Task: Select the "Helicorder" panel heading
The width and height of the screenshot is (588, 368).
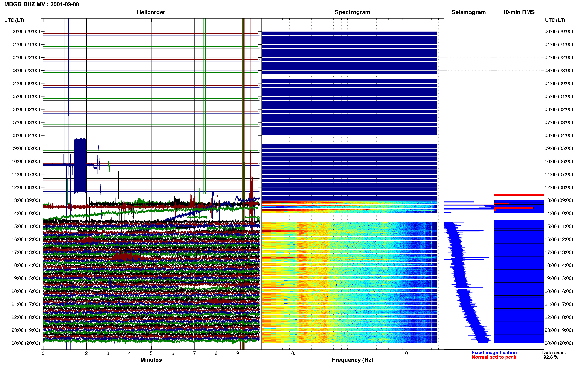Action: (151, 12)
